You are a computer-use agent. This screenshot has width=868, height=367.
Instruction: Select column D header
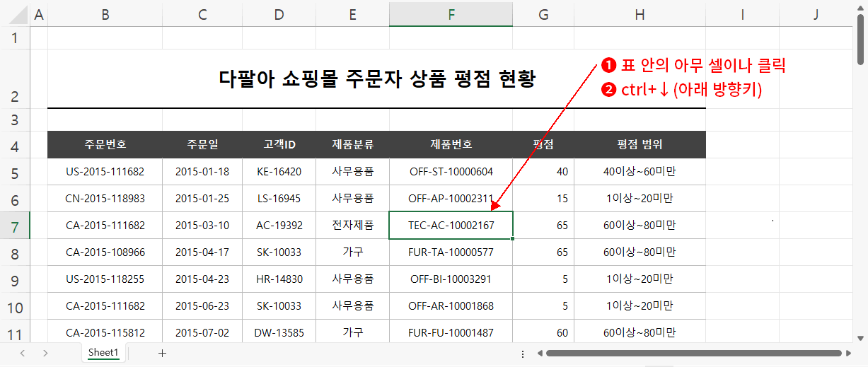coord(279,14)
